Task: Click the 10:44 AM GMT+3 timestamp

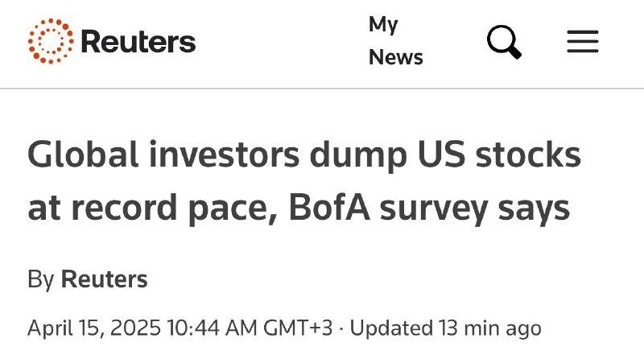Action: (x=250, y=328)
